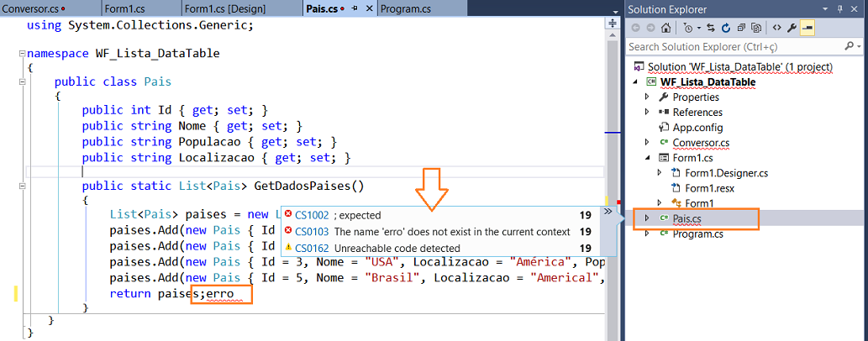Collapse the Form1.cs node
This screenshot has width=868, height=341.
[647, 158]
